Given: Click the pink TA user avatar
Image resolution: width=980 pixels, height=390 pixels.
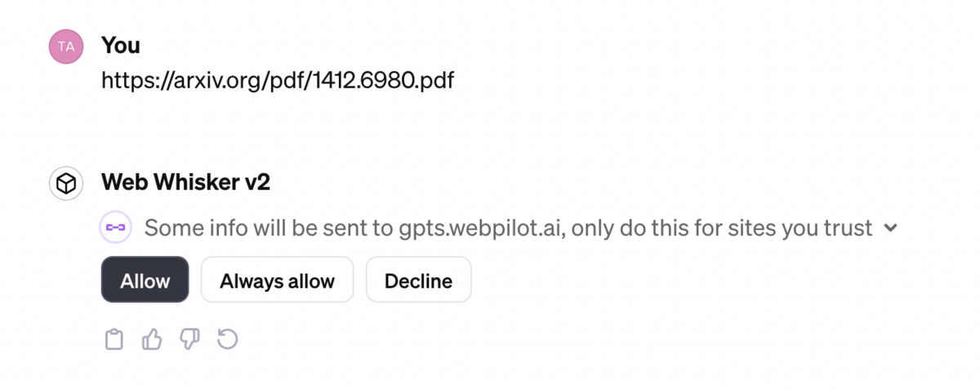Looking at the screenshot, I should click(x=66, y=47).
